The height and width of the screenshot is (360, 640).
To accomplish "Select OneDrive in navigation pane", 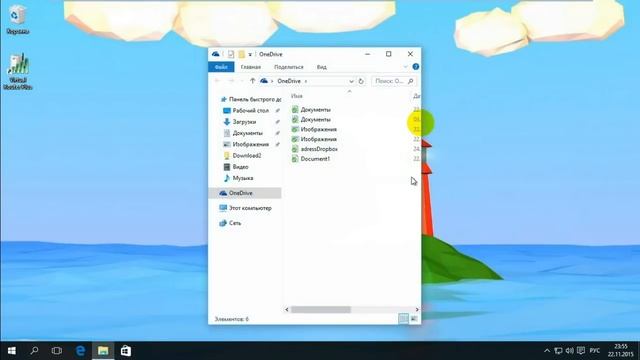I will (x=245, y=193).
